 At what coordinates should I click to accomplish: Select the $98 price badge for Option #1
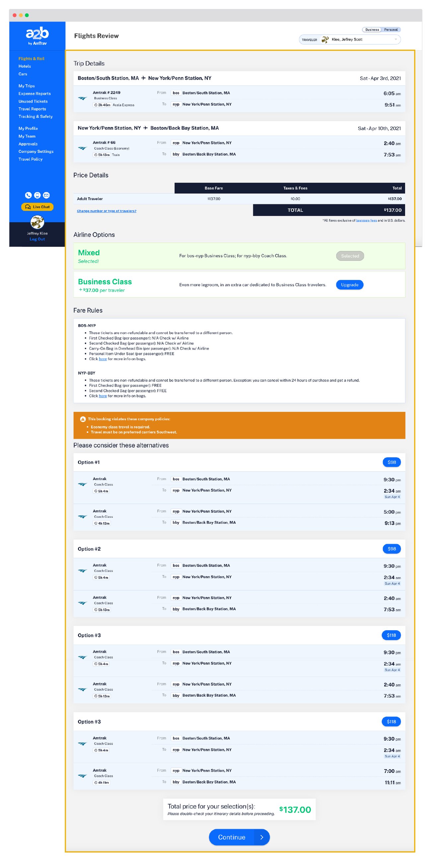click(392, 462)
